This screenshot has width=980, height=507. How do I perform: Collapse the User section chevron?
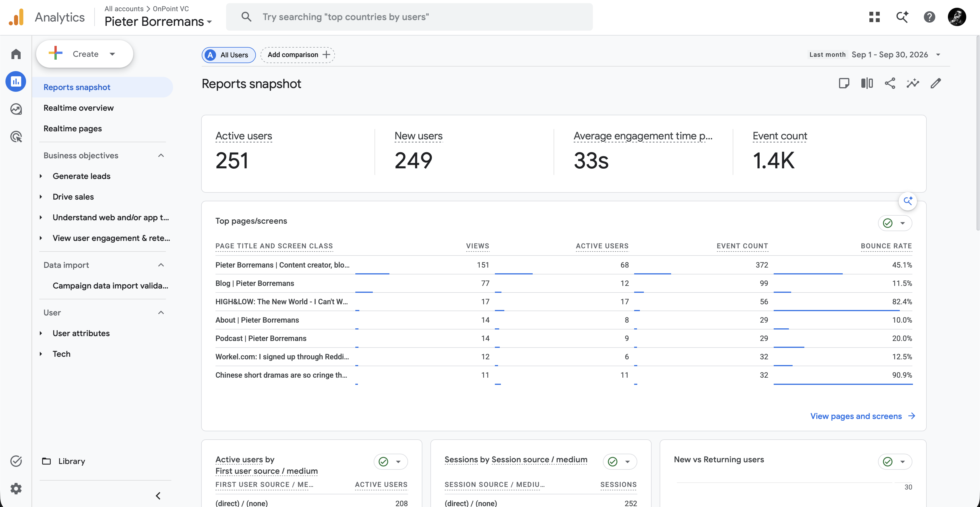[x=161, y=313]
